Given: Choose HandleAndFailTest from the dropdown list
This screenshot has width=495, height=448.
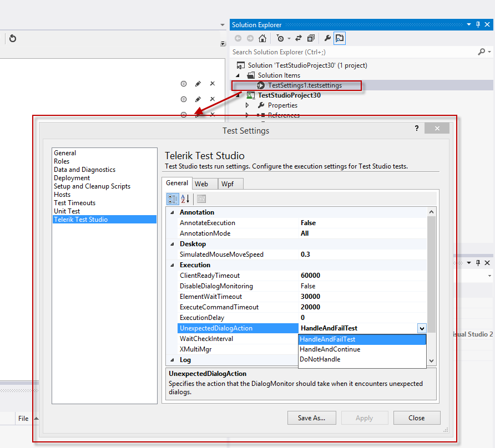Looking at the screenshot, I should click(362, 339).
